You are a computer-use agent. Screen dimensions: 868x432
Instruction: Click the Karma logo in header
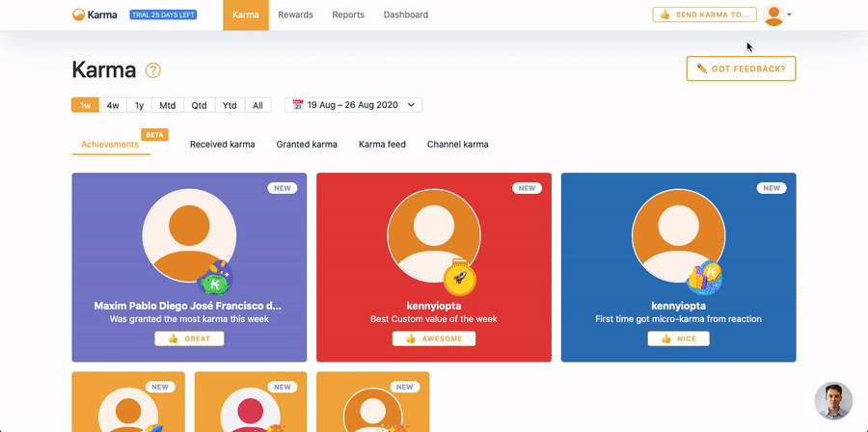coord(95,14)
